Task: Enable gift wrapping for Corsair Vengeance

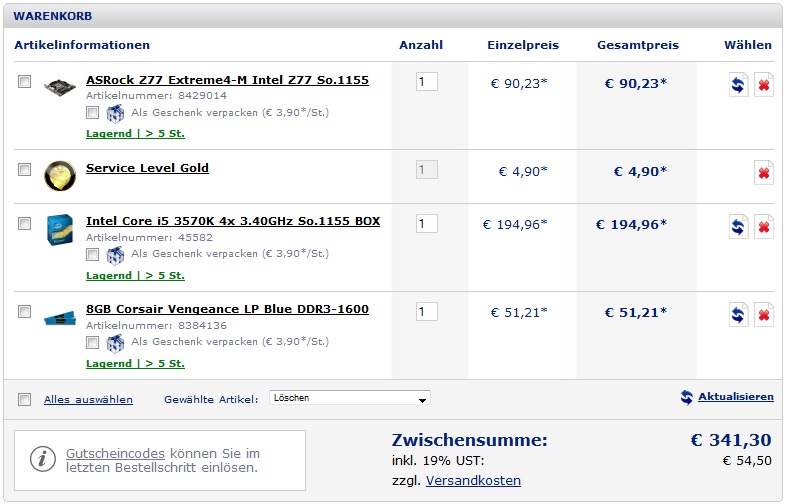Action: tap(92, 343)
